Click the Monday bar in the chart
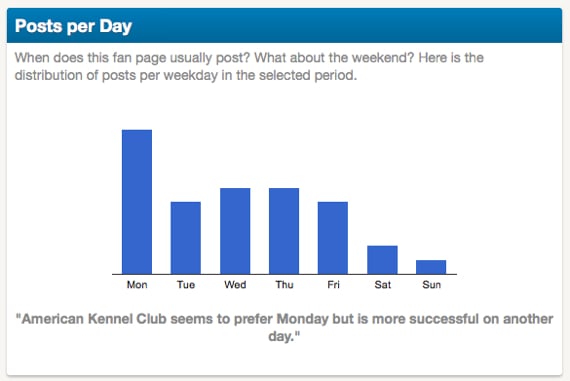This screenshot has width=570, height=381. tap(137, 202)
